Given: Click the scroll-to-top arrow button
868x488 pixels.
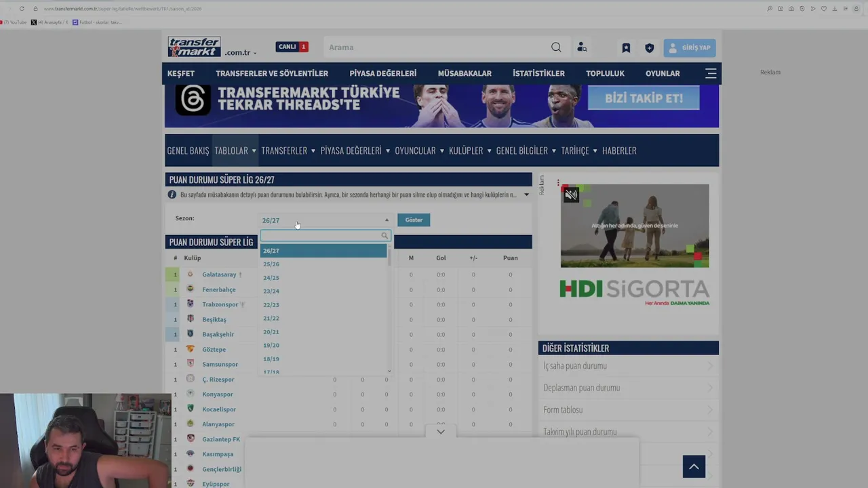Looking at the screenshot, I should (694, 466).
